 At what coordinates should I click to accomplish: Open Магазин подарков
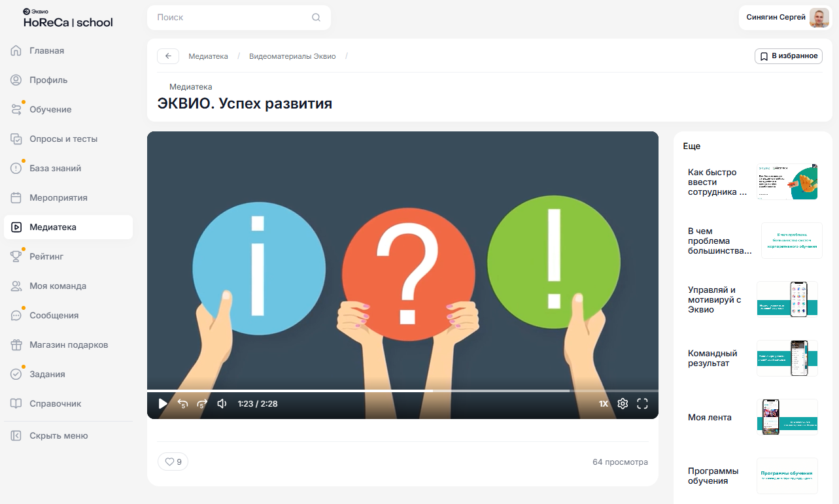point(68,345)
